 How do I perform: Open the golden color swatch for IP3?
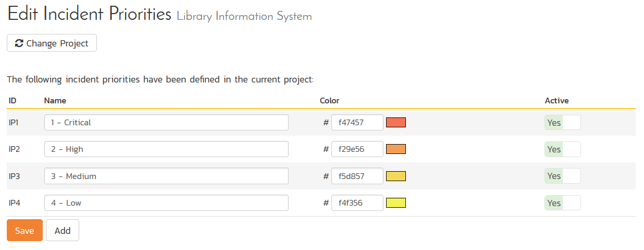coord(395,176)
